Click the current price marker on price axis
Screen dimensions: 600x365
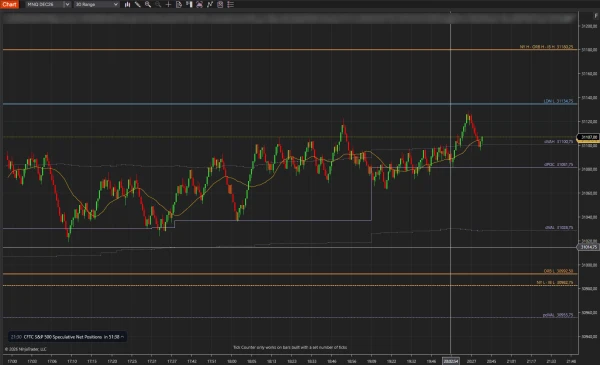588,137
